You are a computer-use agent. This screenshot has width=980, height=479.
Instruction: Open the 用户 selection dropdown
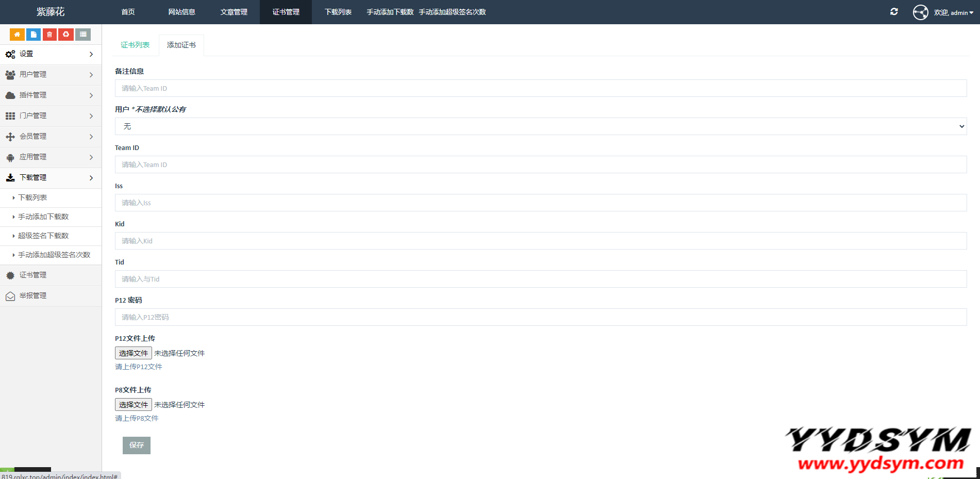(540, 126)
